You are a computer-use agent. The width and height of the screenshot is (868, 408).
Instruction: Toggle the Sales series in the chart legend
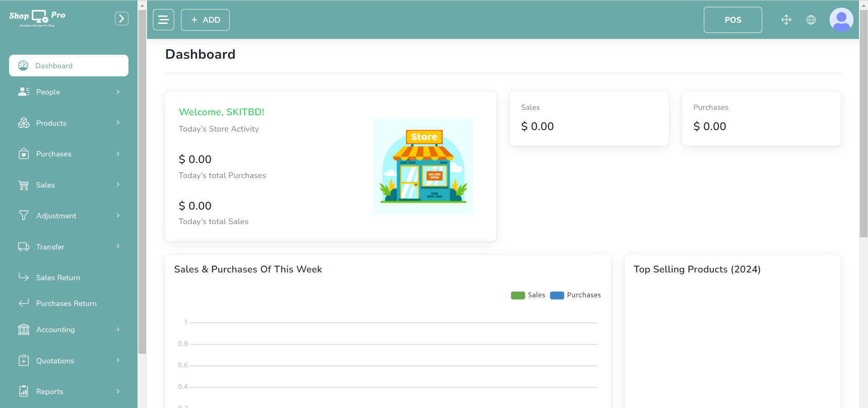pos(528,295)
